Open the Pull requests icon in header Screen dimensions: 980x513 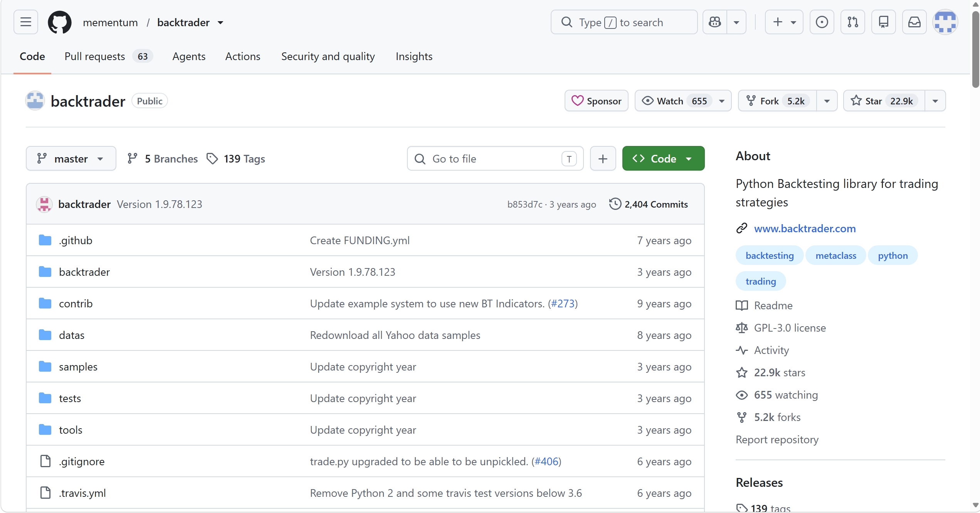tap(852, 22)
